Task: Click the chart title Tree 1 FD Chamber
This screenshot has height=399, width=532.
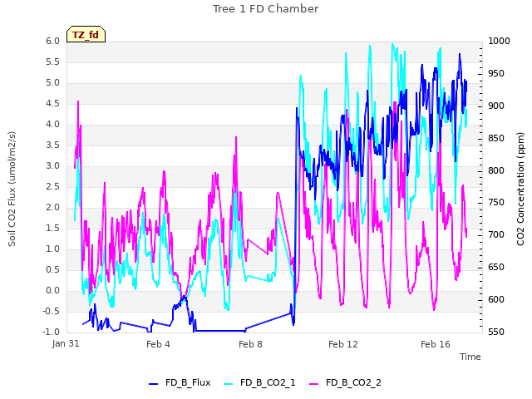Action: click(266, 9)
